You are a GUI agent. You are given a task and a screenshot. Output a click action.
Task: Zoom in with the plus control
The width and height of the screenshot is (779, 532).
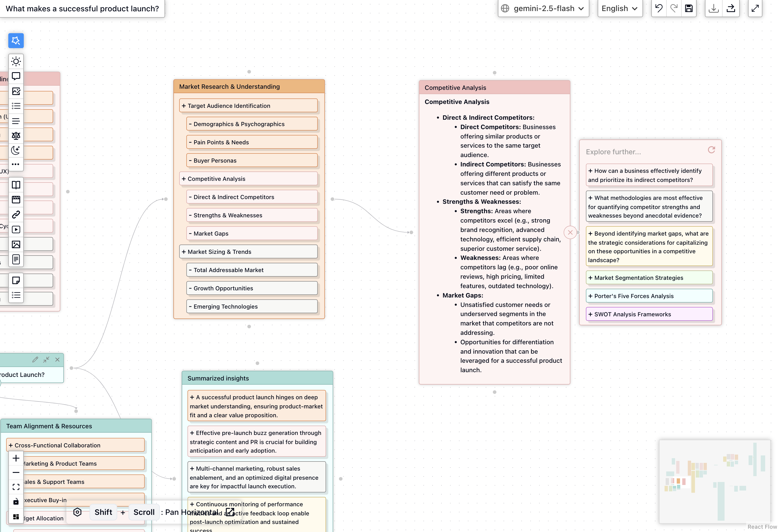16,458
